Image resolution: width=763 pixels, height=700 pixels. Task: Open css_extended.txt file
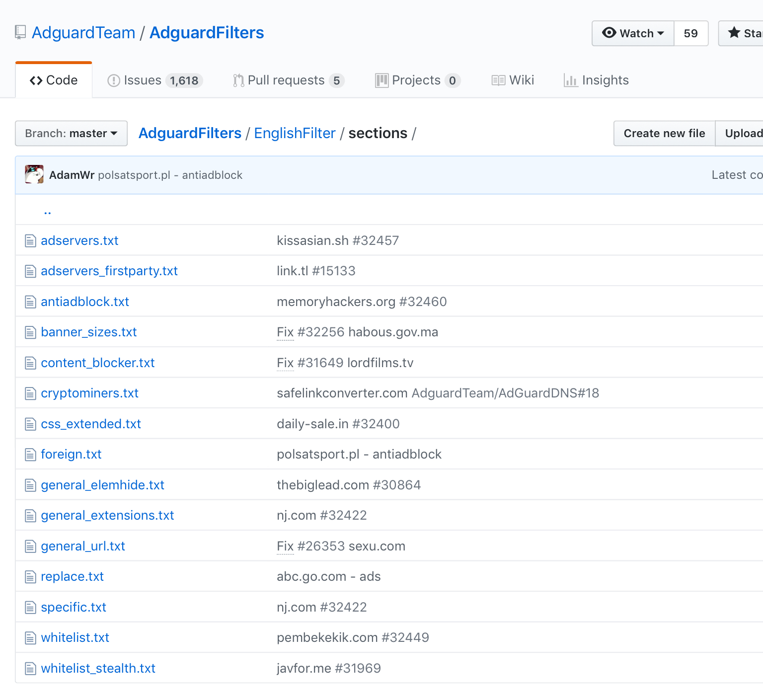(91, 424)
